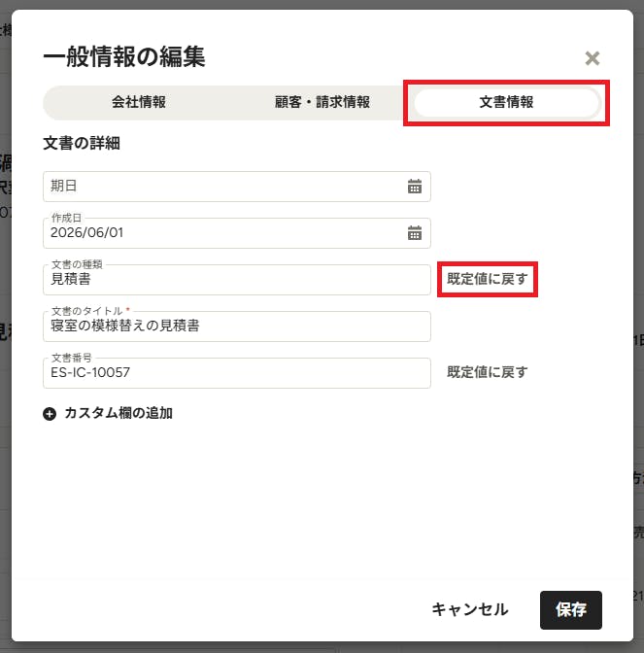Click the black 保存 button
644x653 pixels.
(x=571, y=610)
